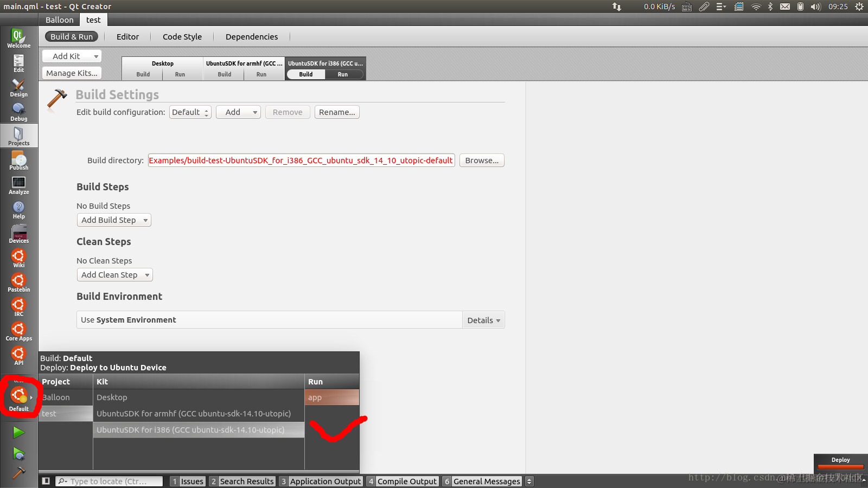Select i386 kit Run sub-tab
This screenshot has height=488, width=868.
(343, 74)
